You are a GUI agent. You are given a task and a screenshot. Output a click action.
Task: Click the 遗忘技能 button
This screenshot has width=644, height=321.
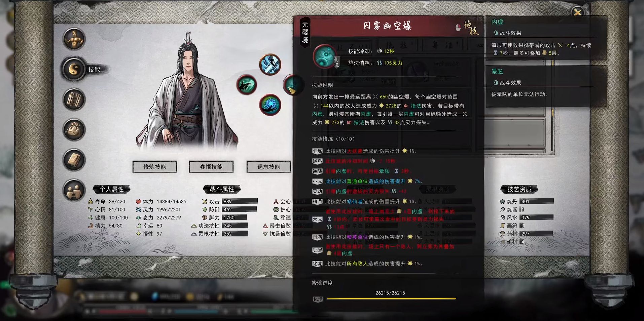coord(269,167)
